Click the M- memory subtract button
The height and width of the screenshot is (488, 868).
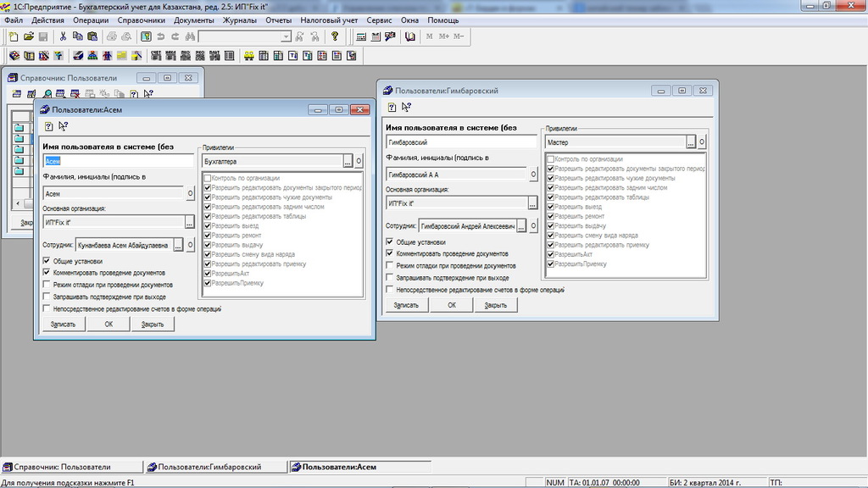pos(459,36)
